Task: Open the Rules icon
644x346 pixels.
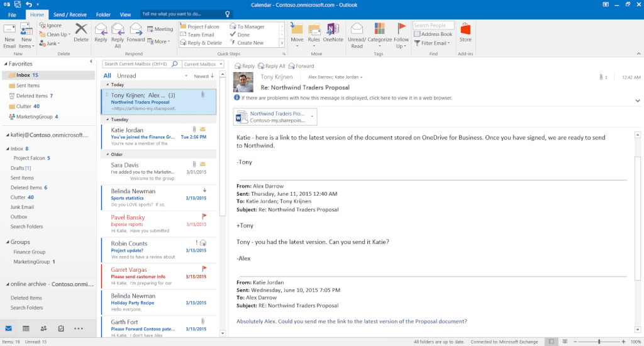Action: coord(314,30)
